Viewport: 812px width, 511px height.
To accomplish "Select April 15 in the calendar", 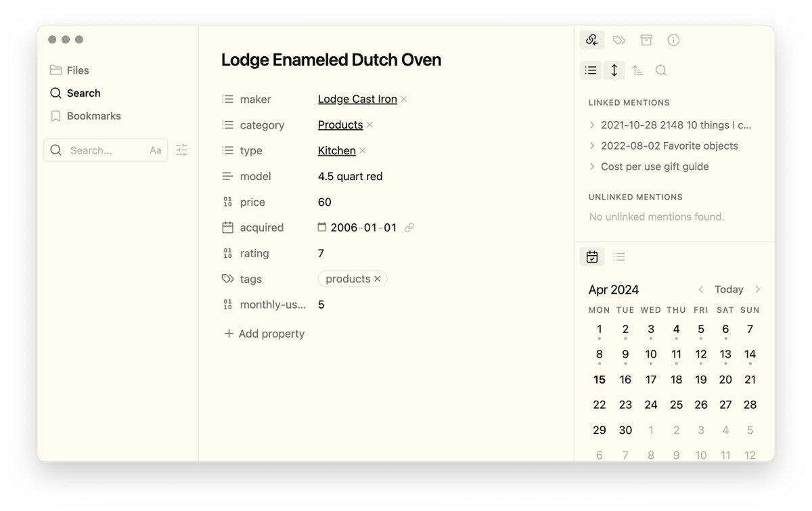I will (x=600, y=380).
